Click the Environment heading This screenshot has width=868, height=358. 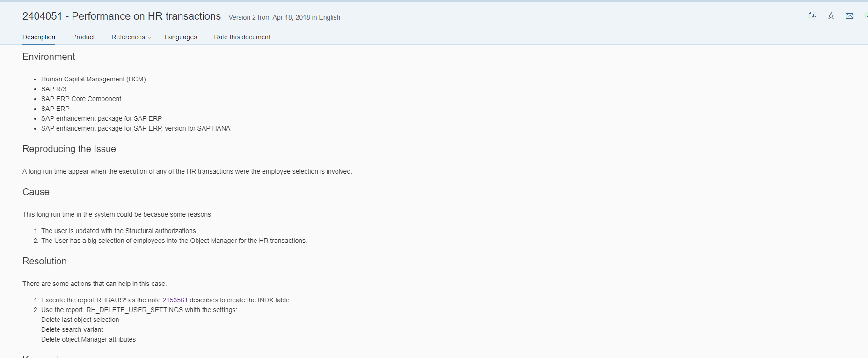(x=49, y=57)
